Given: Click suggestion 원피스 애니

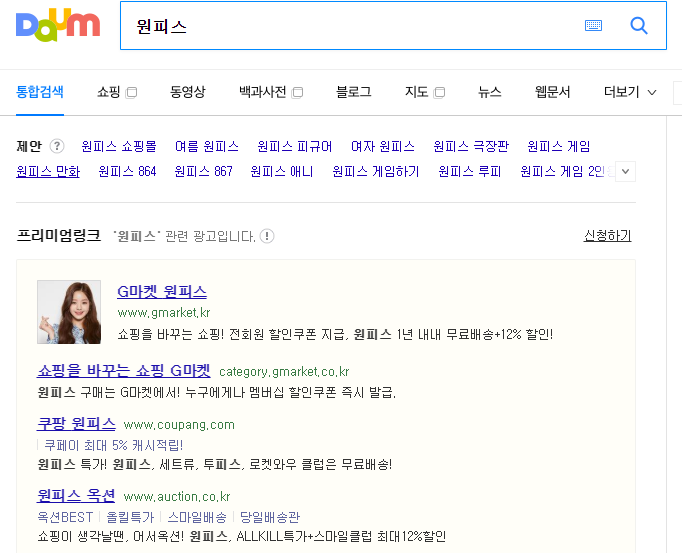Looking at the screenshot, I should (282, 171).
